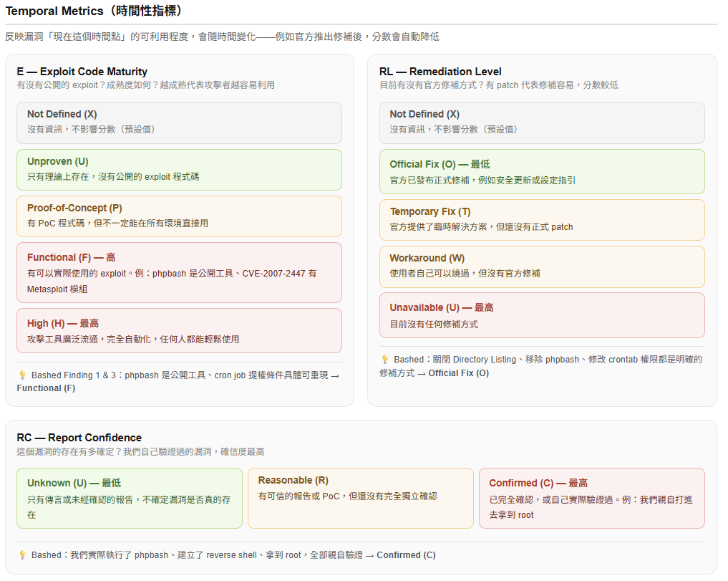Select the Unavailable (U) — 最高 card

pos(542,315)
